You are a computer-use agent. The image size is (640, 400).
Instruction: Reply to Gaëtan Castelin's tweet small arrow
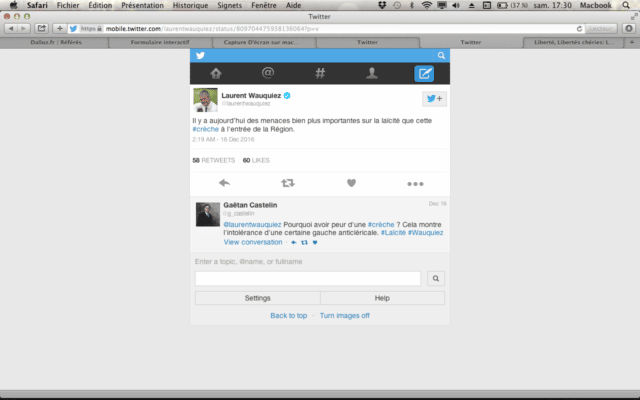[293, 242]
